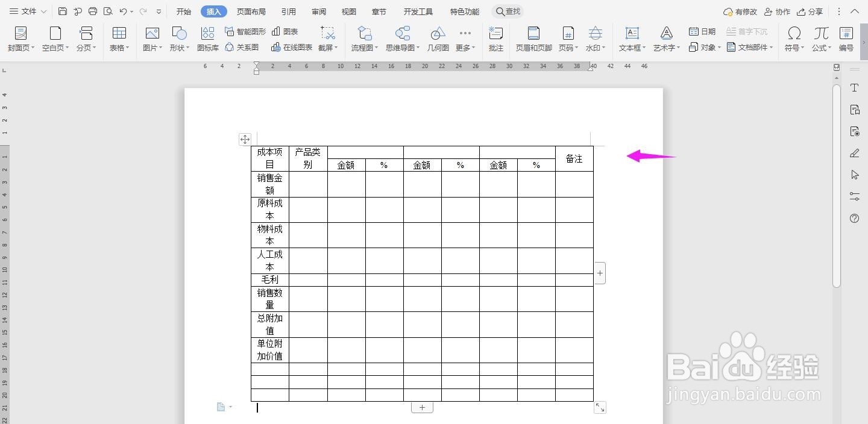Open the 图标库 icon library
868x424 pixels.
pos(208,39)
